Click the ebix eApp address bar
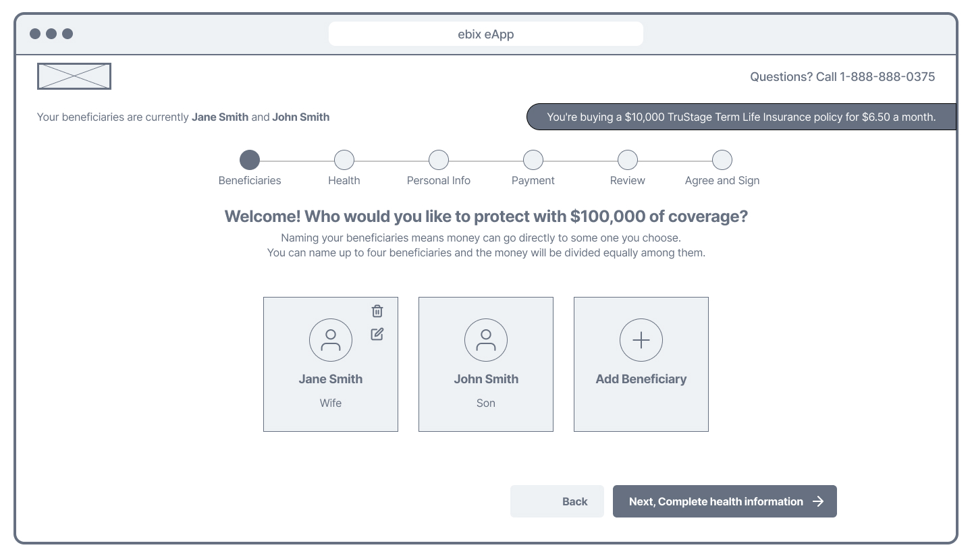The image size is (972, 560). (486, 34)
